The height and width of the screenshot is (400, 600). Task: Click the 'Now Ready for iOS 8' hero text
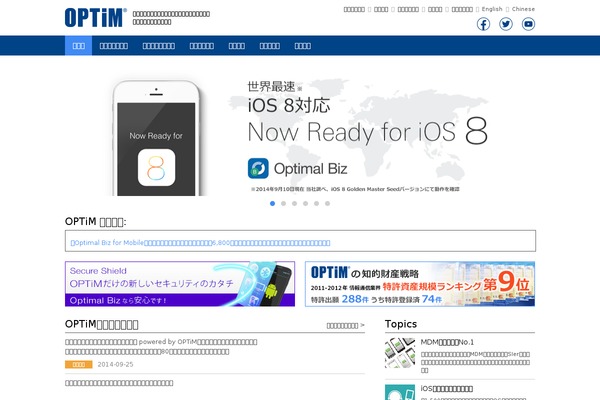coord(367,132)
